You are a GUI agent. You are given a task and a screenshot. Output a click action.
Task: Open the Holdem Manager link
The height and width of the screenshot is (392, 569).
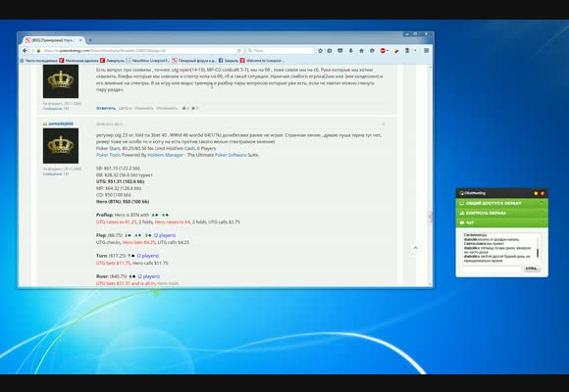pyautogui.click(x=165, y=155)
